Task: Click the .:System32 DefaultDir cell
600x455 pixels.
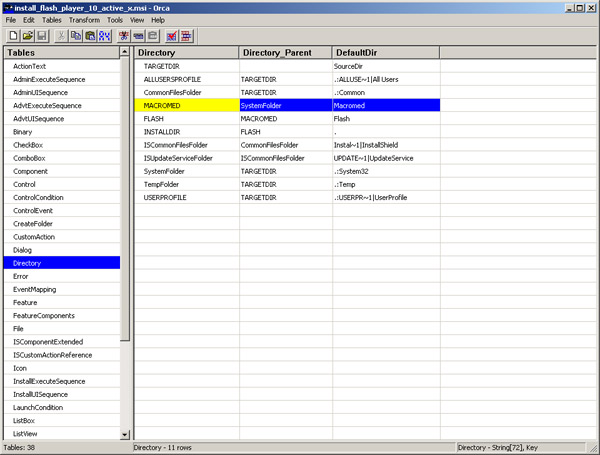Action: [x=386, y=171]
